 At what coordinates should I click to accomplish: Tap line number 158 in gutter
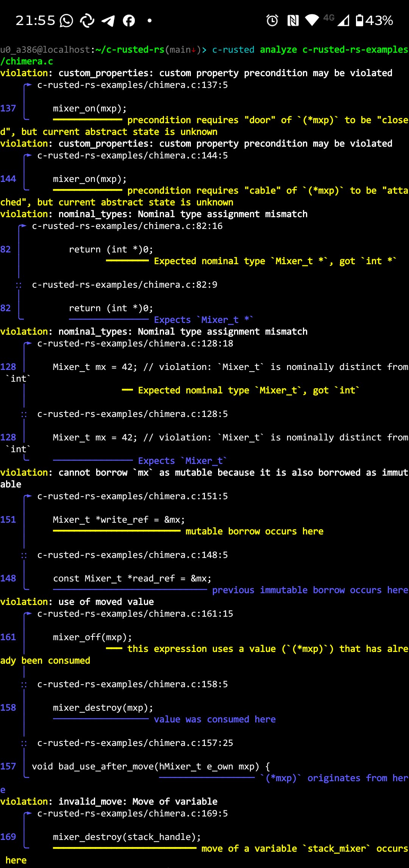8,708
